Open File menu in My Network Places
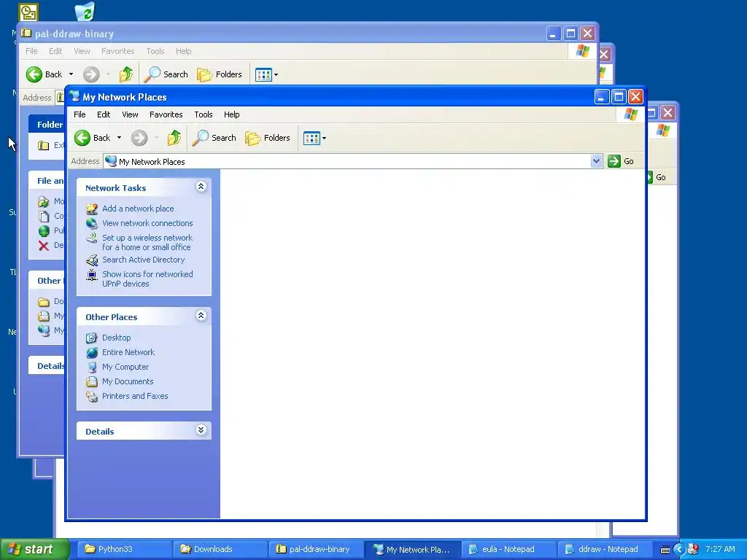This screenshot has width=747, height=560. tap(80, 114)
